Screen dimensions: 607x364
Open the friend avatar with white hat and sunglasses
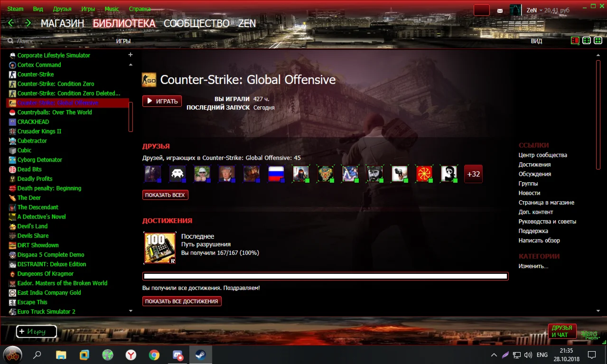coord(202,174)
